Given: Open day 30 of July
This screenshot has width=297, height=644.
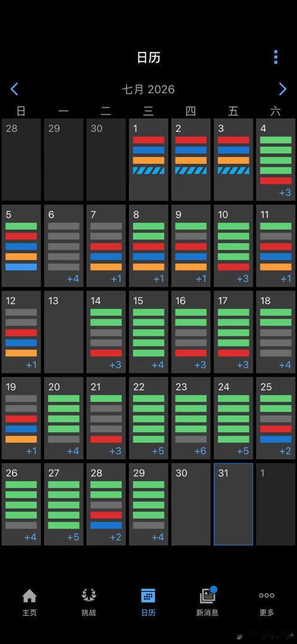Looking at the screenshot, I should click(x=191, y=504).
